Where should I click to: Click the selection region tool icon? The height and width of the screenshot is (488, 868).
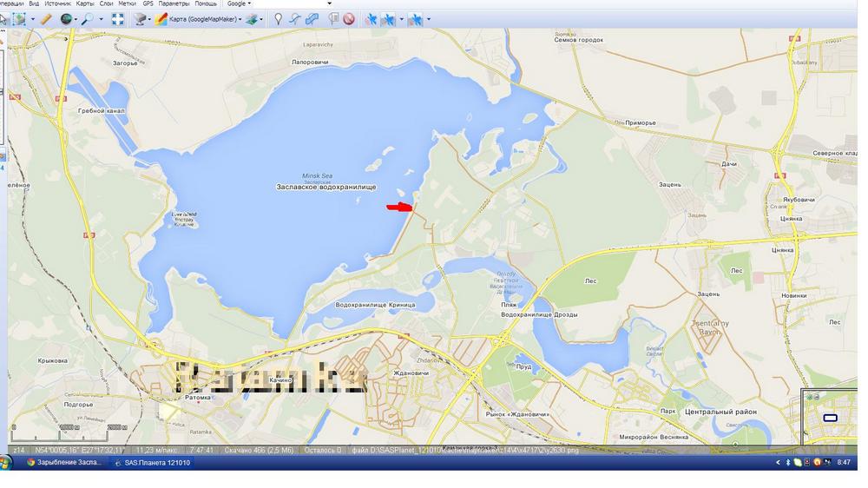(x=19, y=18)
